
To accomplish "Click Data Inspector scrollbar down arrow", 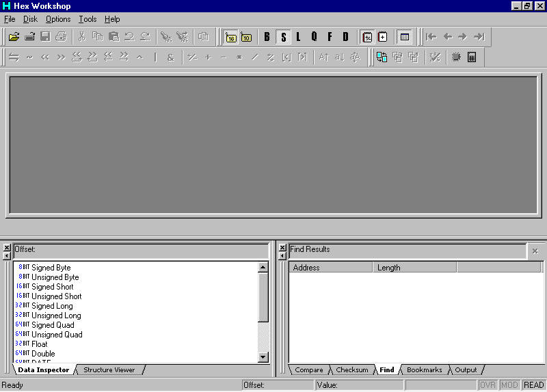I will pyautogui.click(x=263, y=357).
